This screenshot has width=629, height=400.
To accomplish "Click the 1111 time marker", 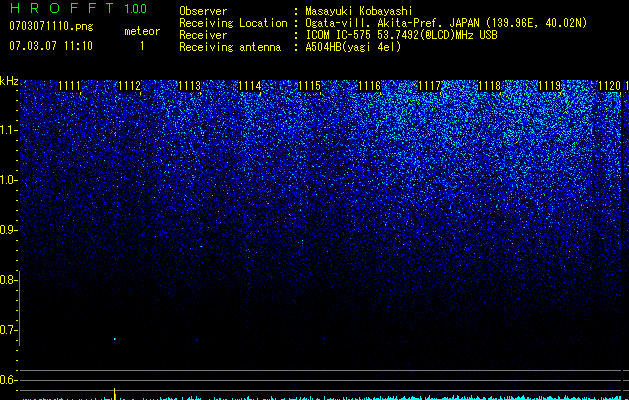I will (x=69, y=86).
